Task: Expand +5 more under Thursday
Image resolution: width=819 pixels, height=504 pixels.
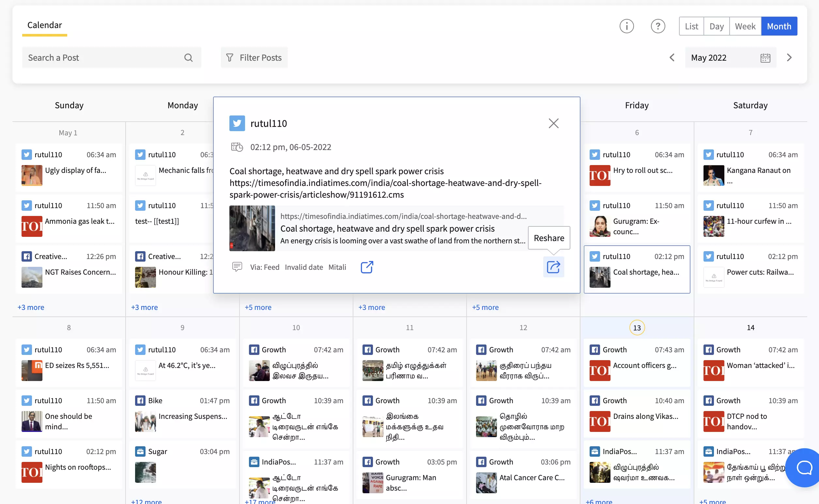Action: coord(485,307)
